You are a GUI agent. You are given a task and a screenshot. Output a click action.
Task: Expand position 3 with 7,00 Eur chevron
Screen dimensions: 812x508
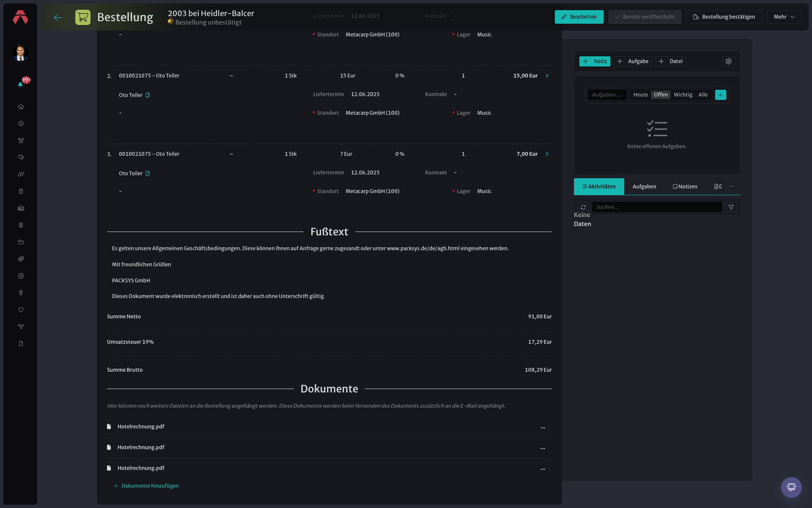(547, 154)
